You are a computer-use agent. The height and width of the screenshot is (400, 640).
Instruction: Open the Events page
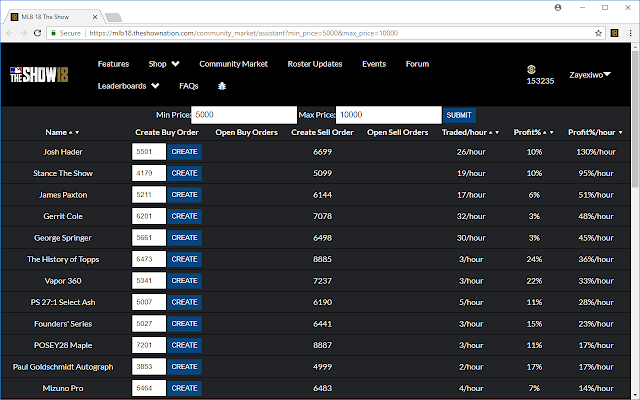tap(374, 64)
